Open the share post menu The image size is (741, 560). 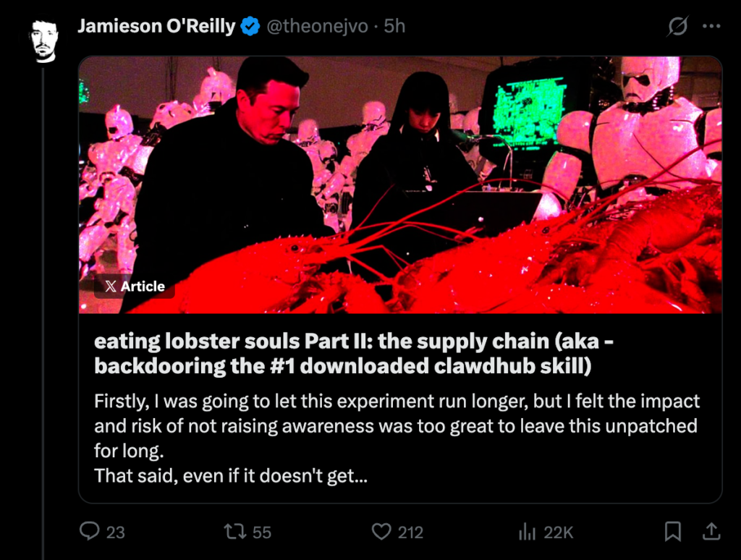pos(711,532)
